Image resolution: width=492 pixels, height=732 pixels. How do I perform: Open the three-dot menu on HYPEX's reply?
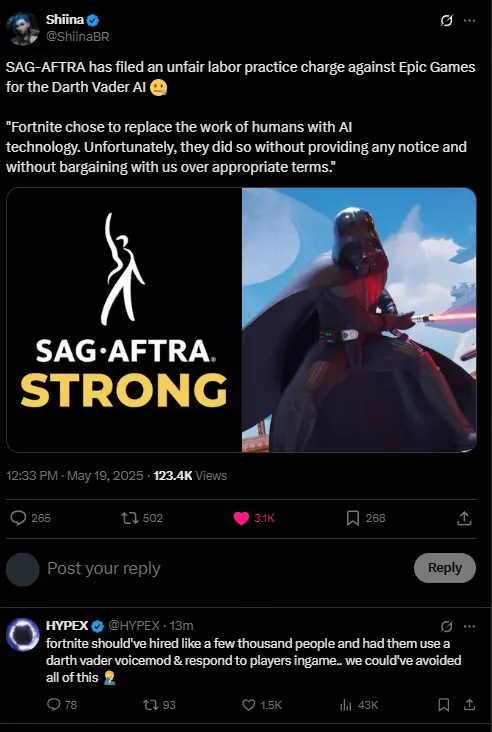coord(469,626)
